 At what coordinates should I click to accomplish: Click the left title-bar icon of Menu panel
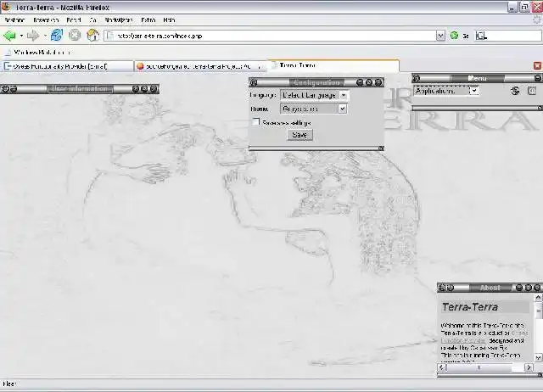coord(417,78)
